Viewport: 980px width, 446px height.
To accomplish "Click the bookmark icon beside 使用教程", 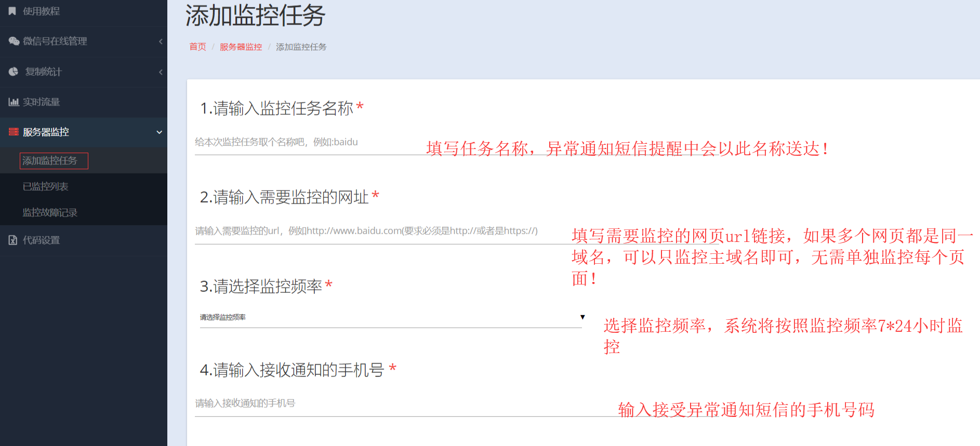I will click(x=12, y=11).
